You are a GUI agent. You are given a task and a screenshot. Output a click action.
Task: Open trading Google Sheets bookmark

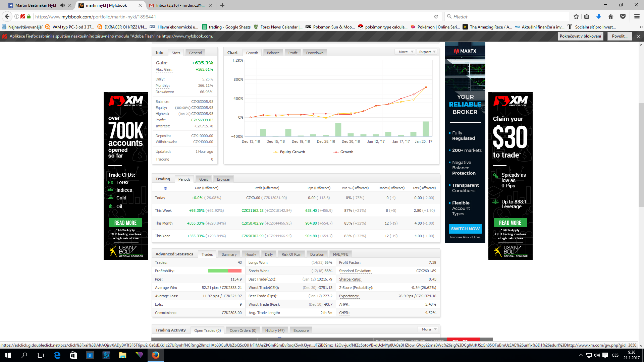point(226,27)
